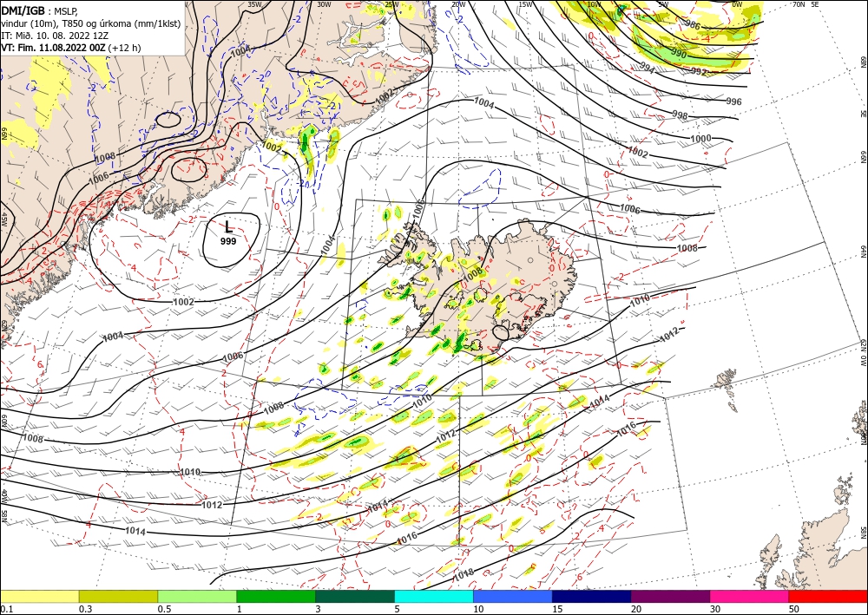This screenshot has height=615, width=868.
Task: Click the legend value '50'
Action: tap(794, 609)
